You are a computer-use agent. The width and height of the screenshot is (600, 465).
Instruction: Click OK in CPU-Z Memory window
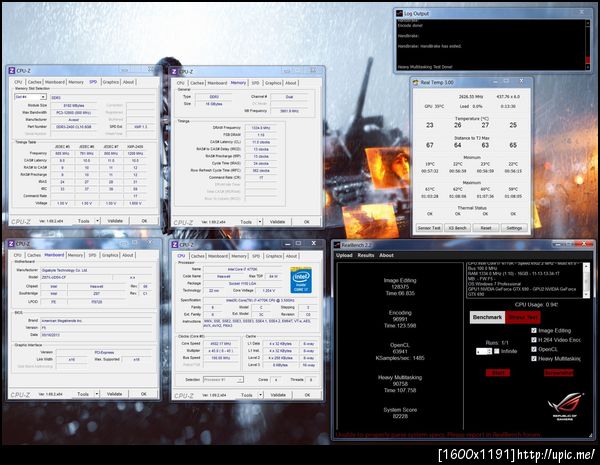(307, 222)
